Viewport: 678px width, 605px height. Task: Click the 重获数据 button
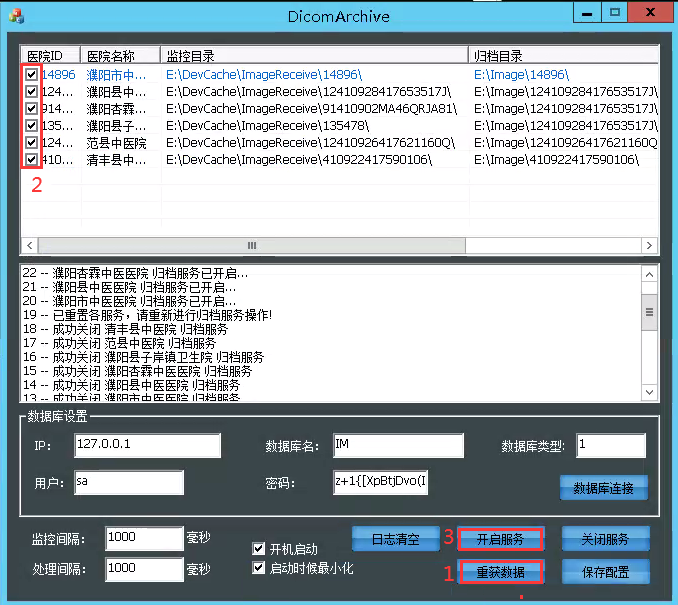501,572
